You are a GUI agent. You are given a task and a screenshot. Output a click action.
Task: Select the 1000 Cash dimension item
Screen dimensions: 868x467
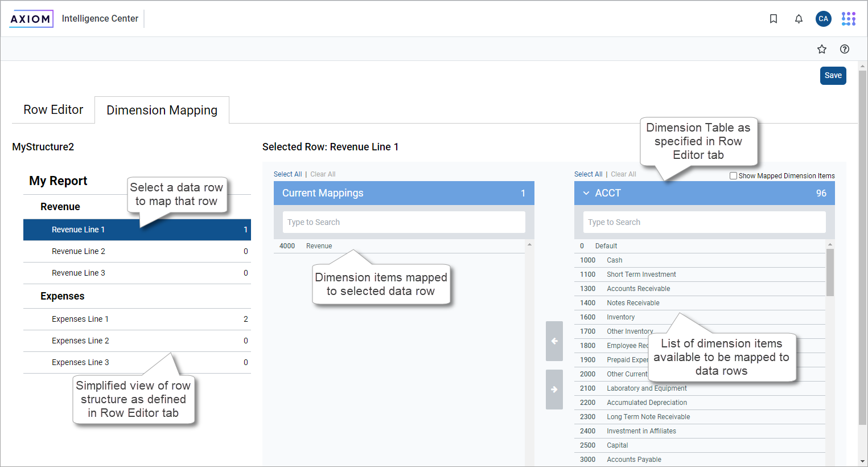(614, 260)
